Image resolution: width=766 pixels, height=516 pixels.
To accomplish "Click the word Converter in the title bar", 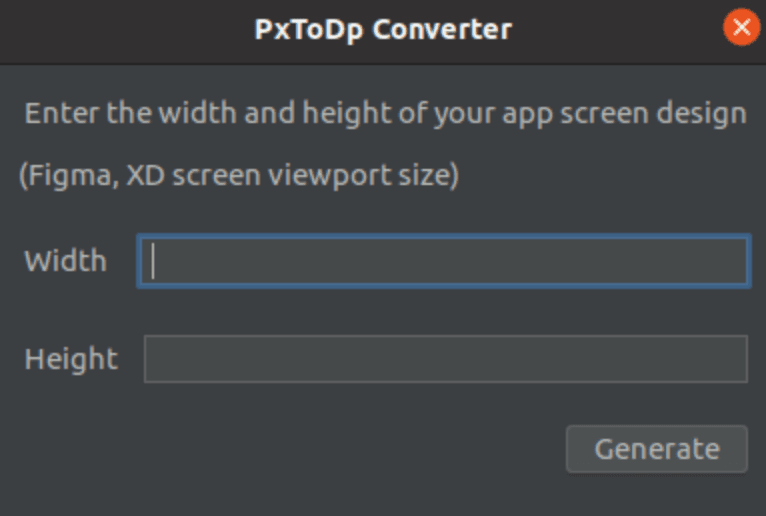I will tap(442, 29).
